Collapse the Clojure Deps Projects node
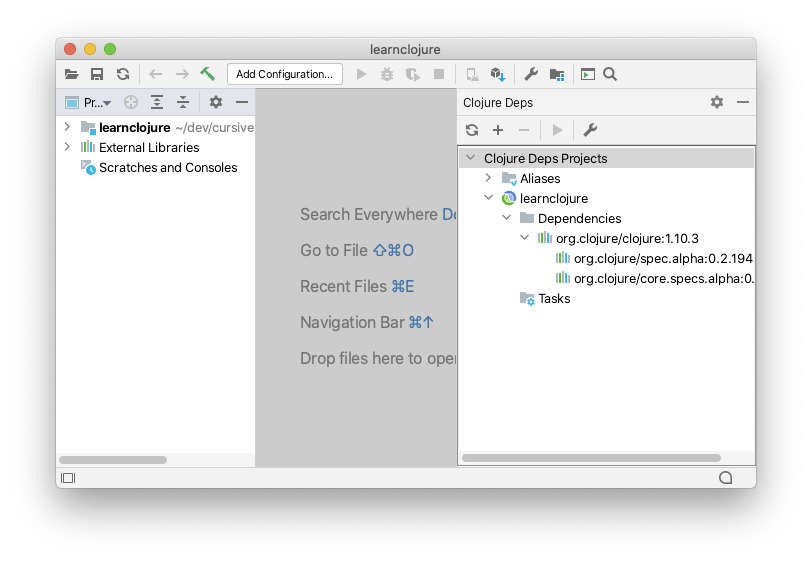Viewport: 812px width, 562px height. pos(470,157)
